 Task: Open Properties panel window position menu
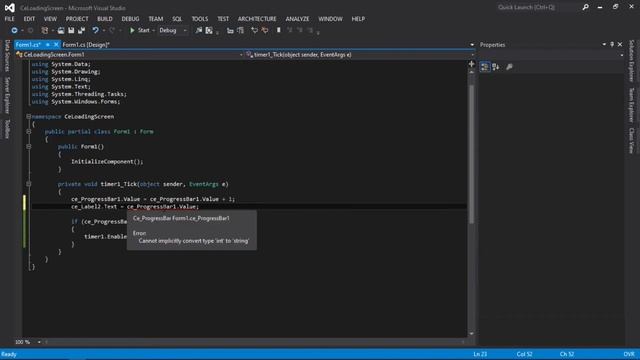[x=604, y=44]
